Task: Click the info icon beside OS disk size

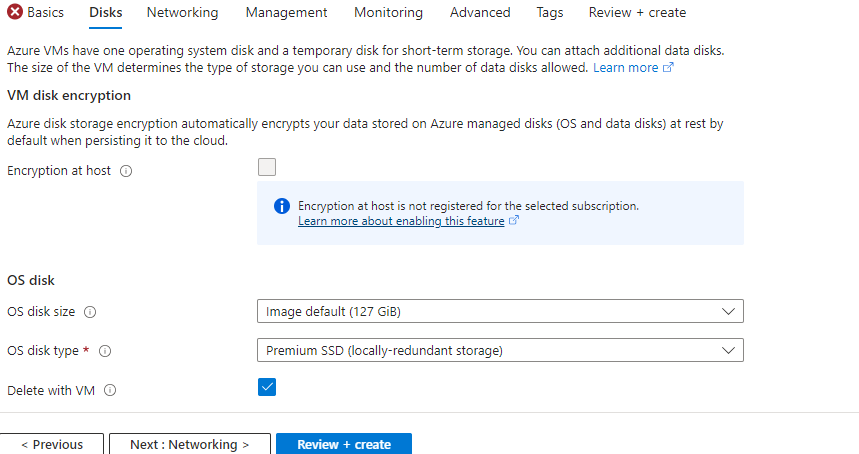Action: click(90, 312)
